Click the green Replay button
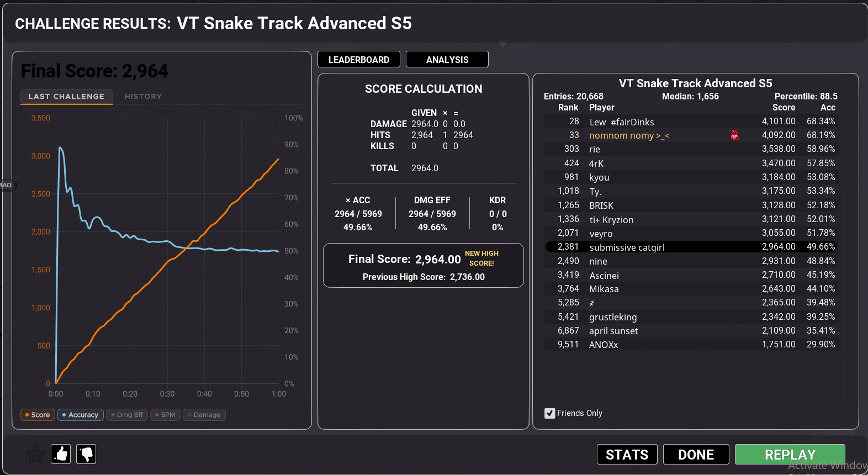Viewport: 868px width, 475px height. point(790,455)
